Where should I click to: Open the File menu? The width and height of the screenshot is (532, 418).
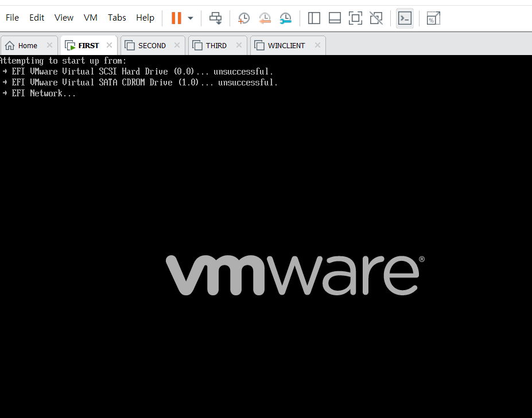tap(12, 18)
